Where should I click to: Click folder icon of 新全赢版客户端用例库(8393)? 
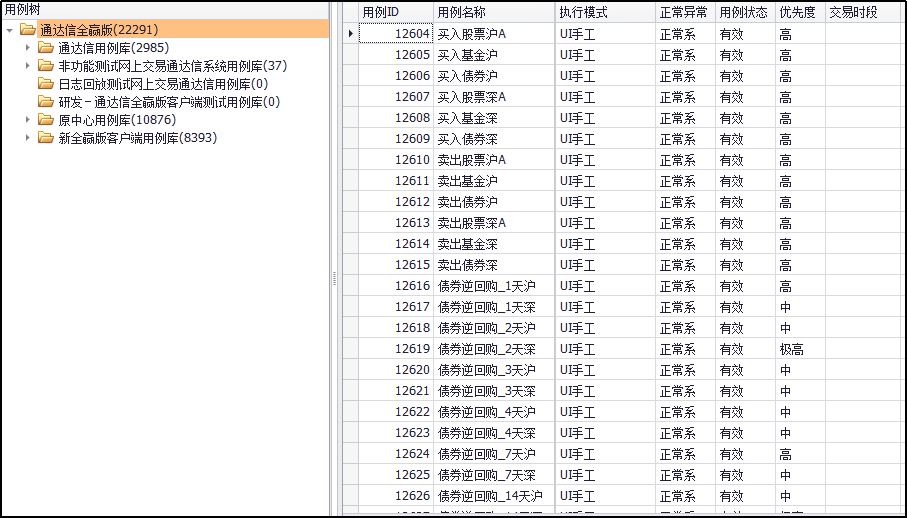pyautogui.click(x=46, y=138)
